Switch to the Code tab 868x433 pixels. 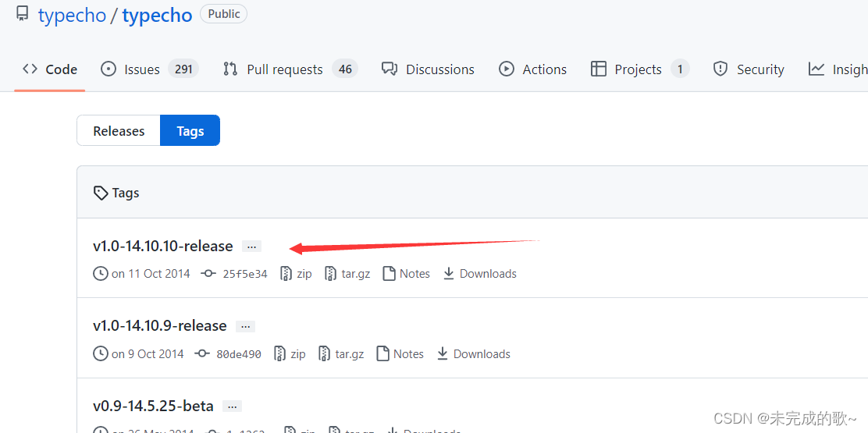pos(50,69)
